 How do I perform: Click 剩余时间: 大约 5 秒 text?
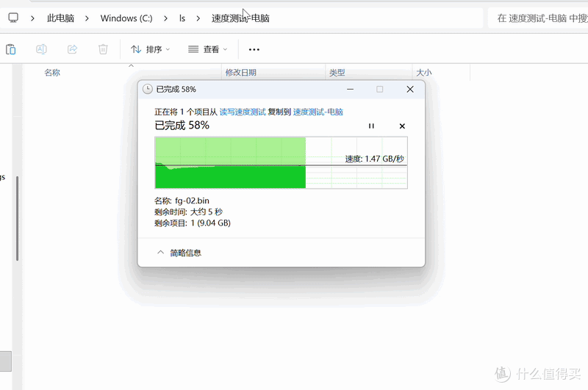(x=189, y=212)
